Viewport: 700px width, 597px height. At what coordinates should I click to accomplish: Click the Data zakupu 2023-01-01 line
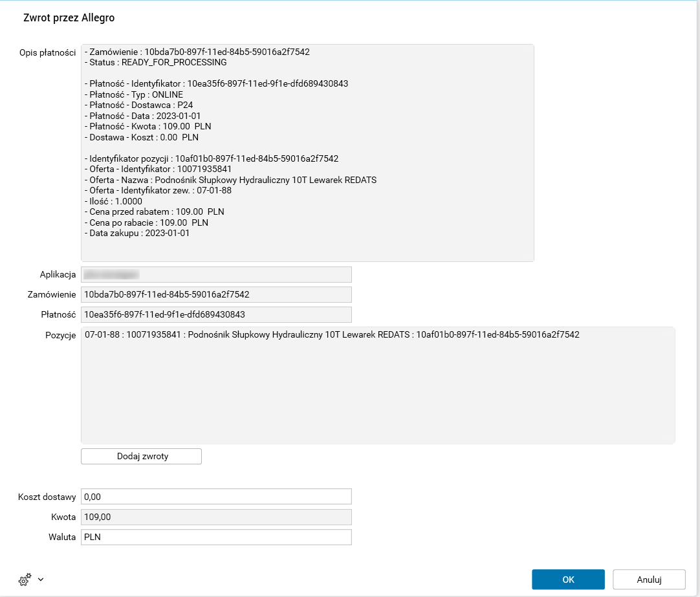pyautogui.click(x=137, y=233)
